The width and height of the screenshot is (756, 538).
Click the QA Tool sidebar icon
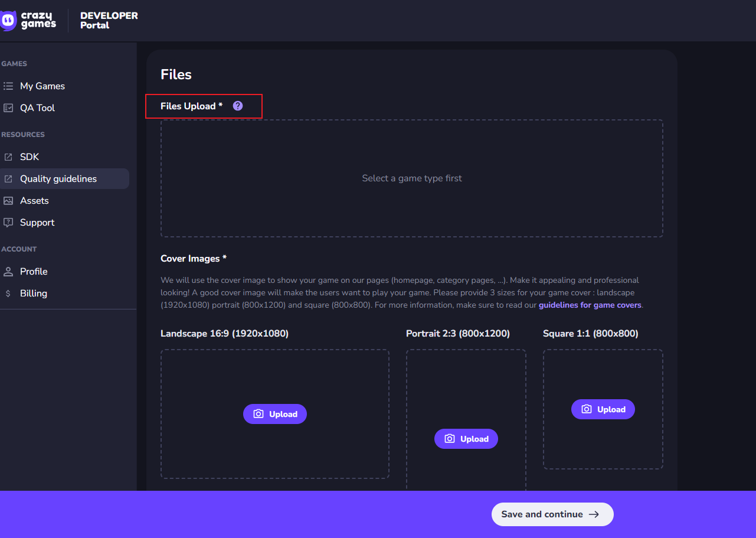[8, 108]
